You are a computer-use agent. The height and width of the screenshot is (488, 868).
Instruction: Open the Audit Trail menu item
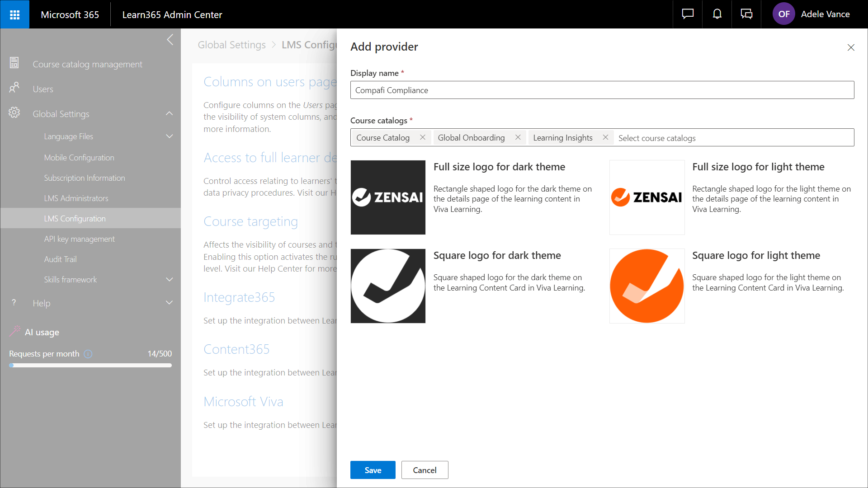60,259
